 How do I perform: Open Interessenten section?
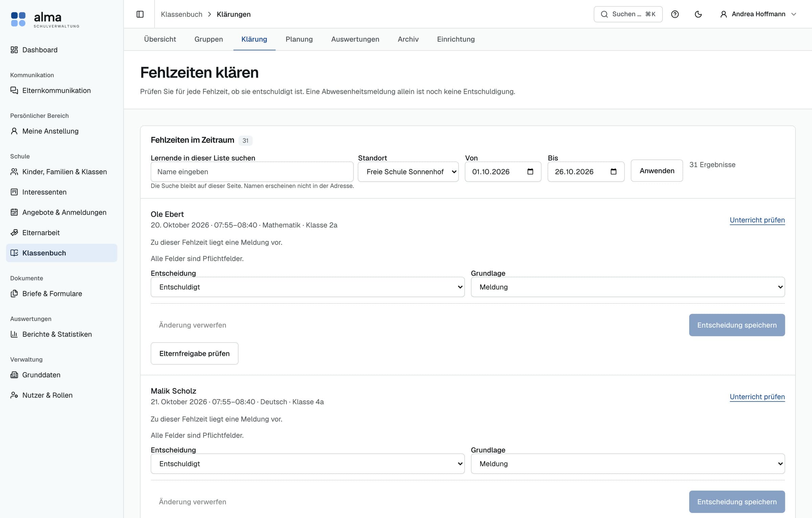tap(62, 192)
